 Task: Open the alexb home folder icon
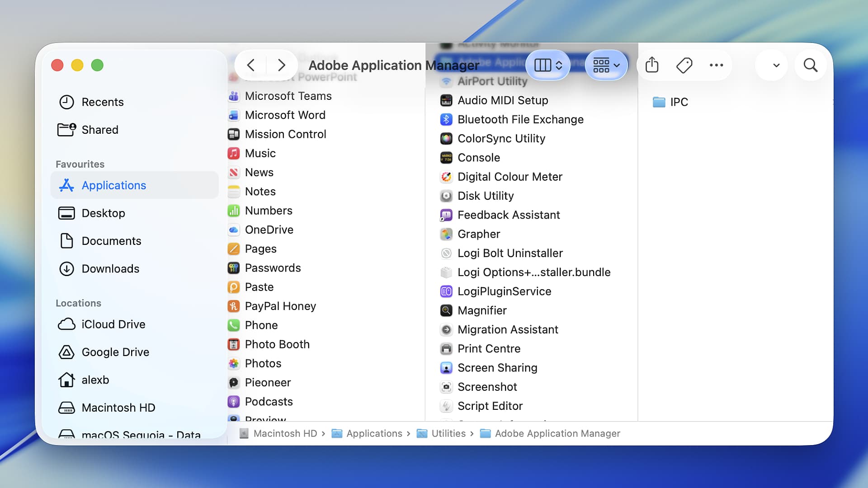tap(67, 380)
